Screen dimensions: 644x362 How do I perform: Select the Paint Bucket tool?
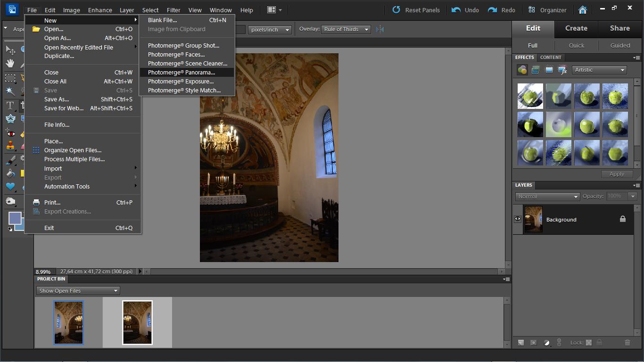tap(10, 173)
